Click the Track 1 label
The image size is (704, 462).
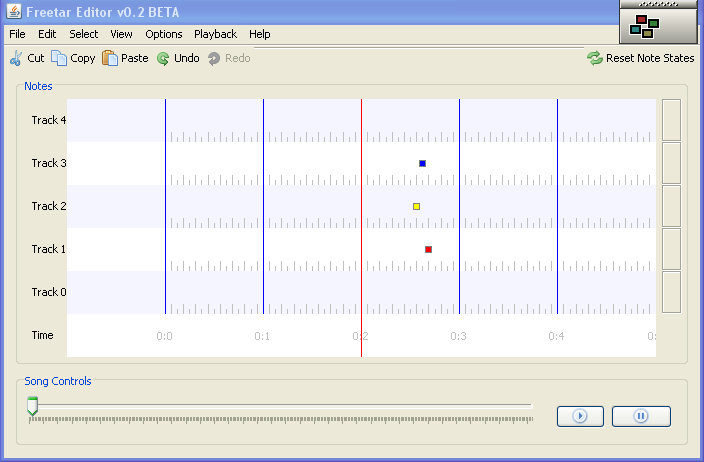click(x=48, y=249)
